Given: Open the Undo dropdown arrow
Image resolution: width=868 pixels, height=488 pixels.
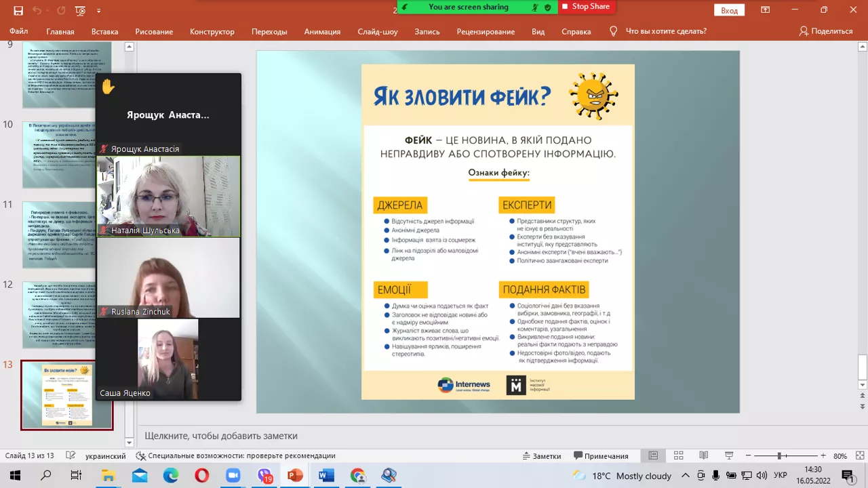Looking at the screenshot, I should 47,11.
